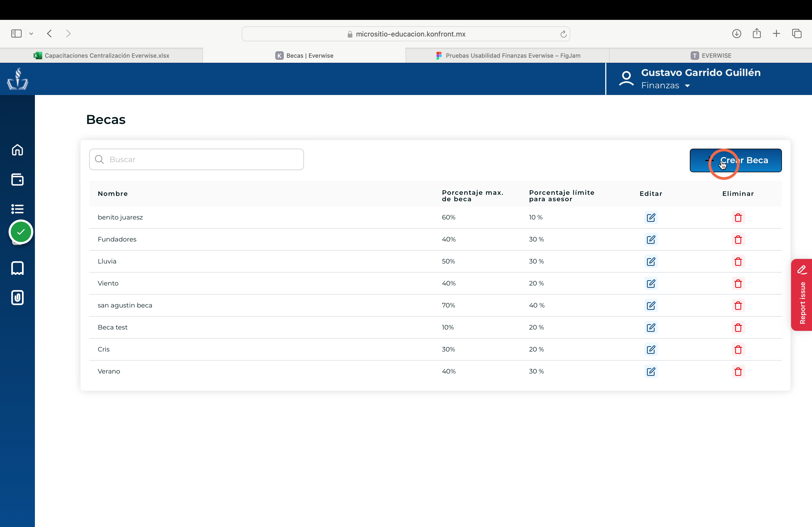
Task: Delete the Beca test row
Action: click(738, 328)
